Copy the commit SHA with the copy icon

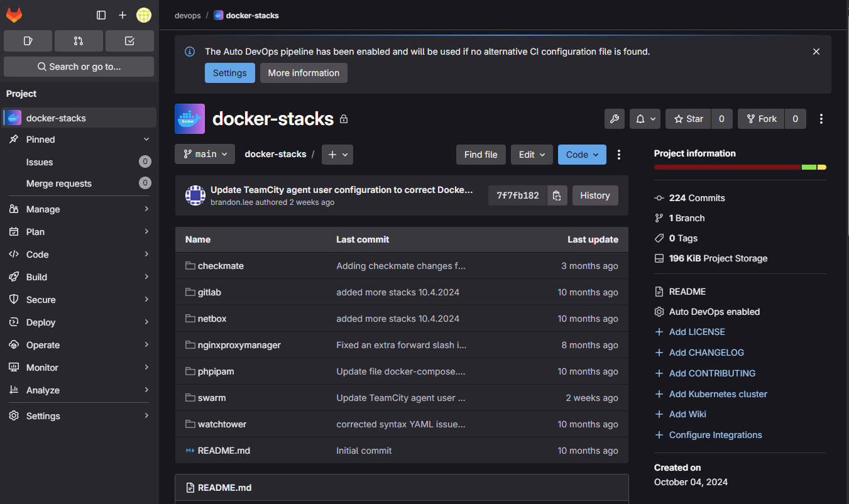pyautogui.click(x=557, y=195)
